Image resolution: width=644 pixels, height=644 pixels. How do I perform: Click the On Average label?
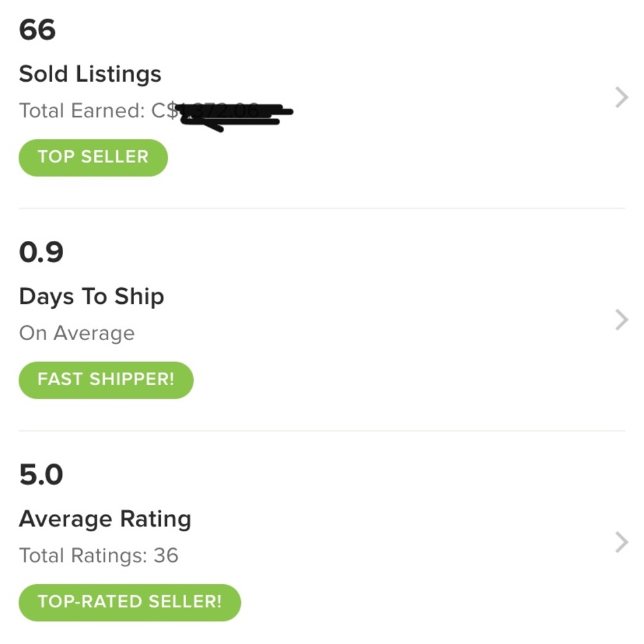pyautogui.click(x=77, y=333)
